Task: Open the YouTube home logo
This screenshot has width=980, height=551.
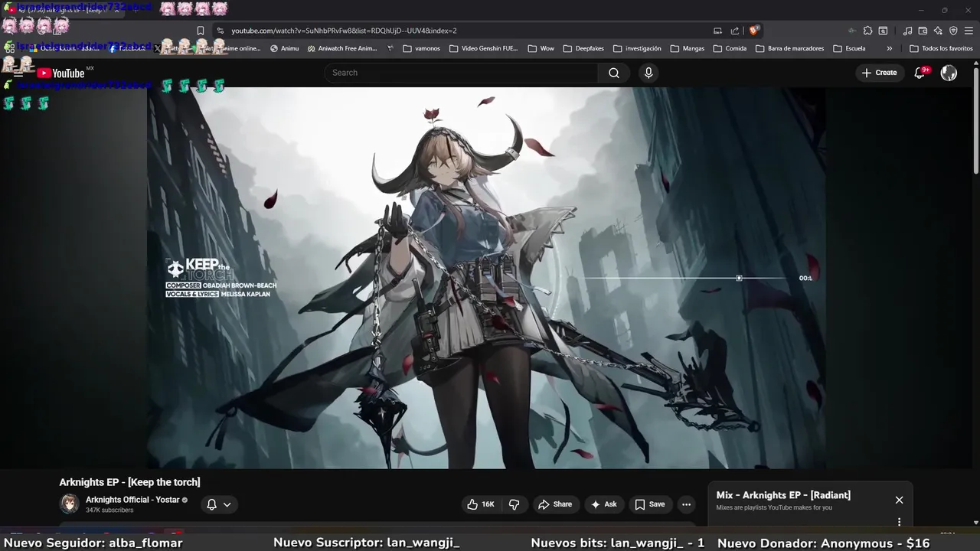Action: point(60,73)
